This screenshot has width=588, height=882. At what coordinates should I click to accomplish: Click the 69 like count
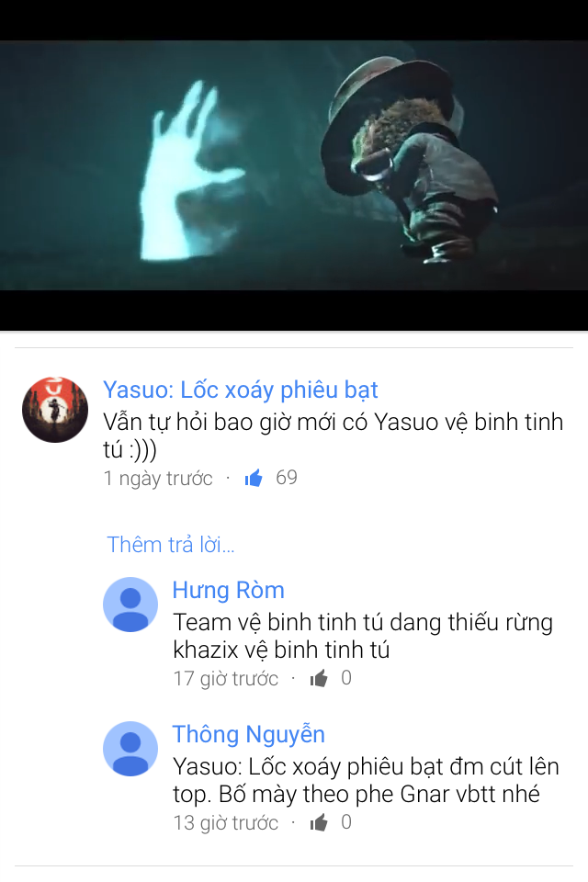click(287, 478)
